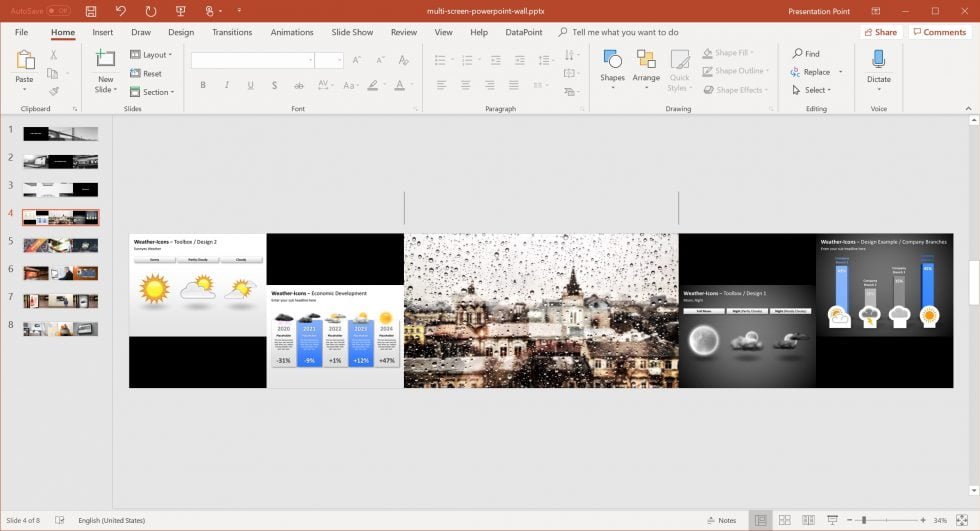980x531 pixels.
Task: Click the New Slide icon
Action: 105,59
